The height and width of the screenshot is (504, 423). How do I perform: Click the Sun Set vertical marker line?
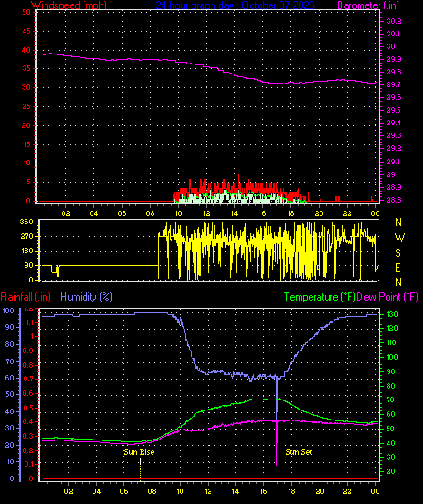click(x=300, y=469)
